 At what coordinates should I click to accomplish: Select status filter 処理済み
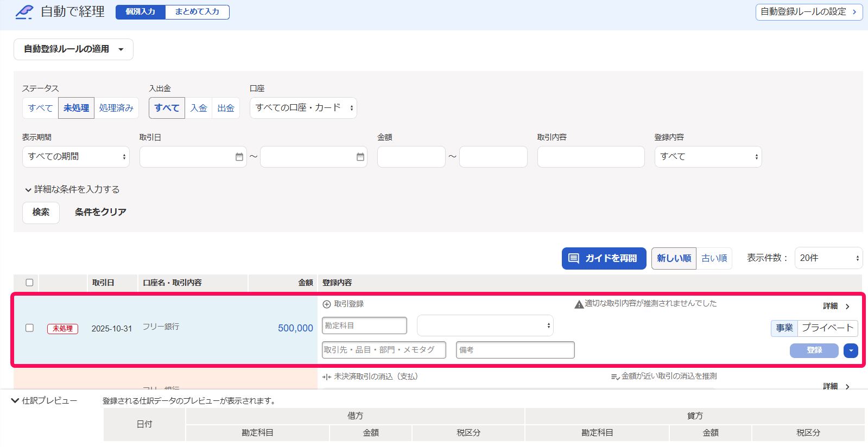116,108
